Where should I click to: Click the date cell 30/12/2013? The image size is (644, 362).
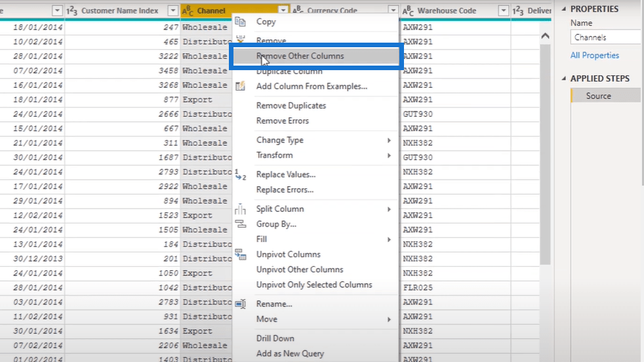pyautogui.click(x=32, y=259)
